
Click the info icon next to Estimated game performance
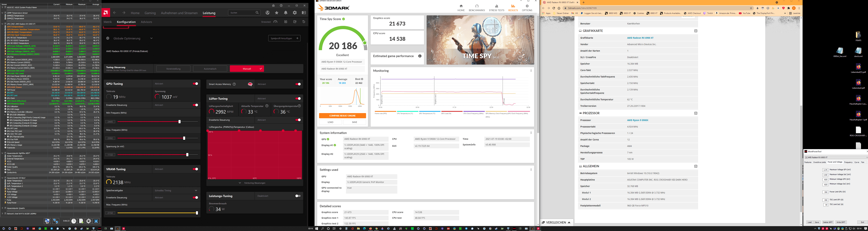[x=420, y=56]
